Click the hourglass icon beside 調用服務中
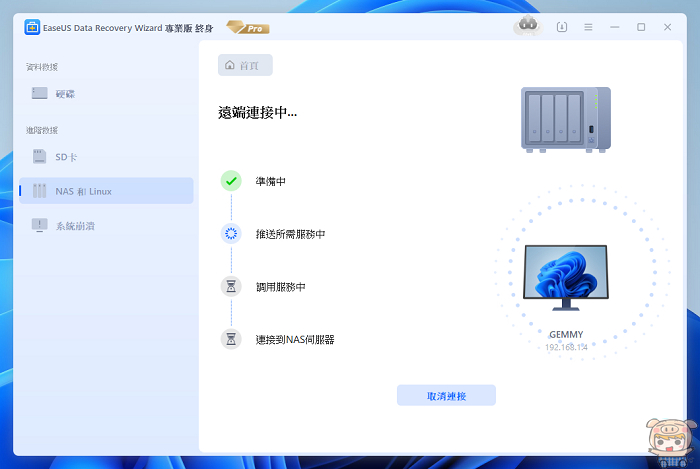 [x=231, y=287]
